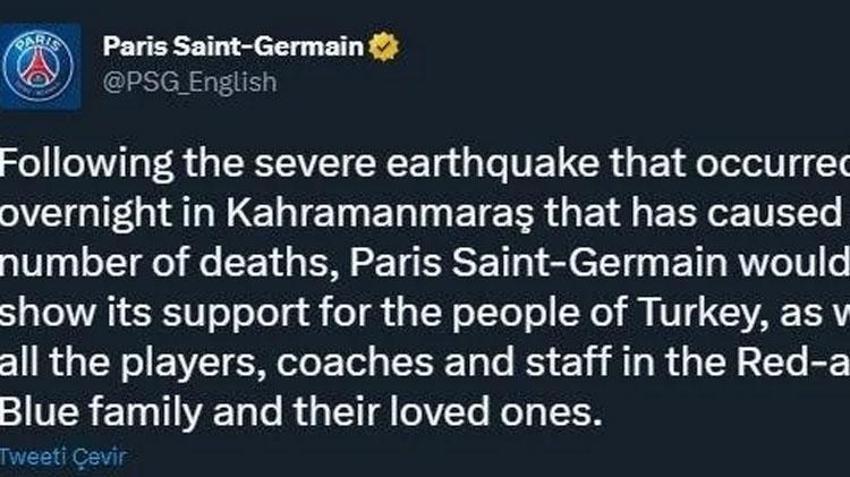
Task: Click the word Following starting the tweet
Action: click(x=87, y=164)
